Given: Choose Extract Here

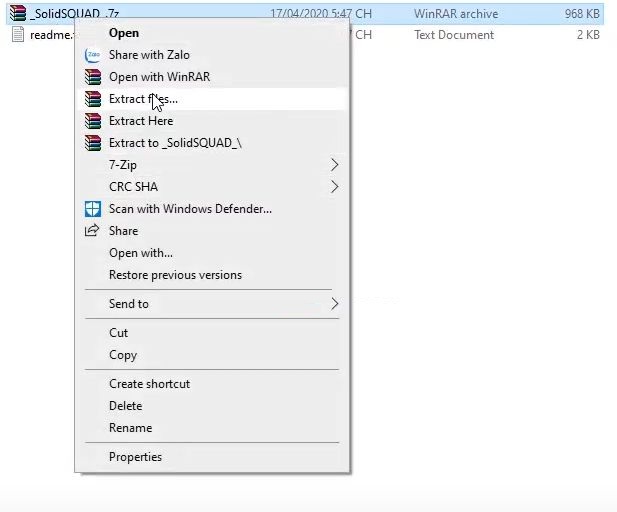Looking at the screenshot, I should [211, 121].
